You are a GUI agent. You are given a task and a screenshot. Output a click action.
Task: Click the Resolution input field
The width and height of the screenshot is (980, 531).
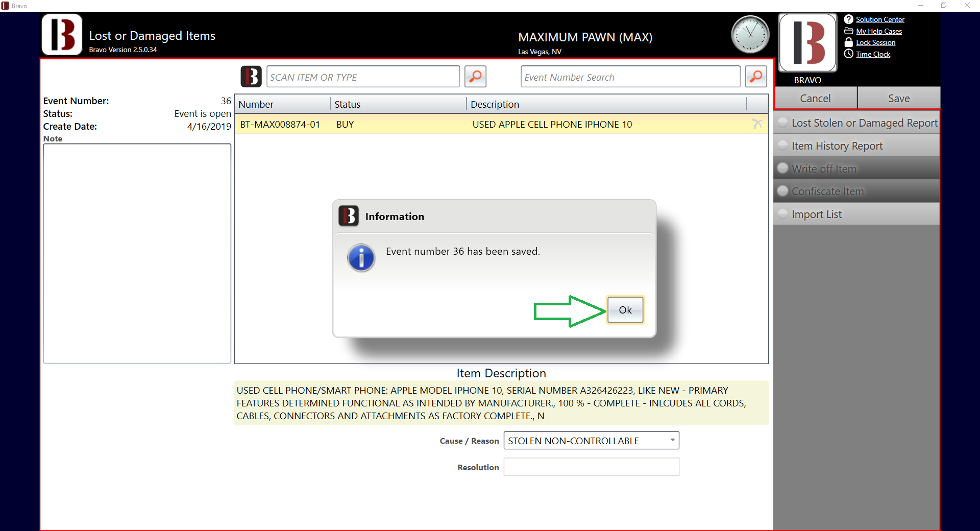point(591,467)
